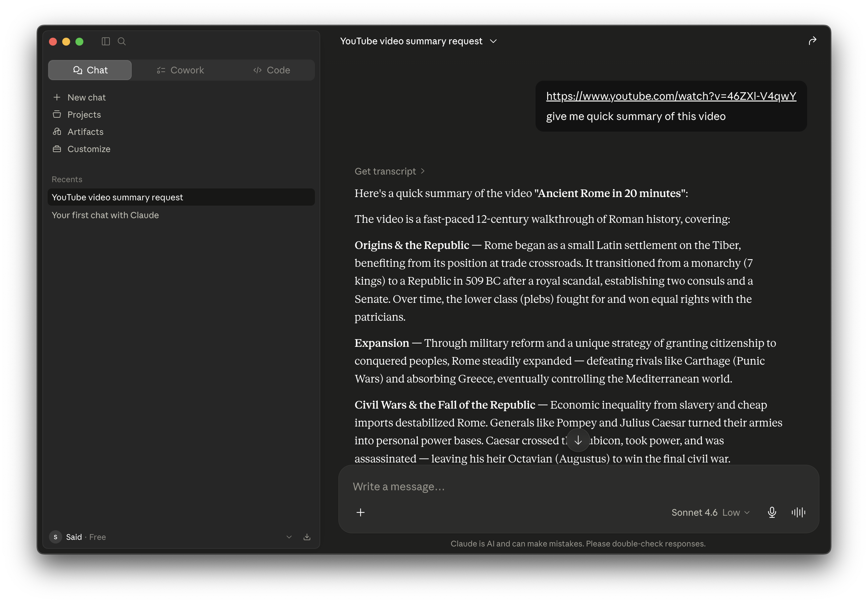Click 'Ancient Rome in 20 minutes' title text
868x603 pixels.
[609, 193]
